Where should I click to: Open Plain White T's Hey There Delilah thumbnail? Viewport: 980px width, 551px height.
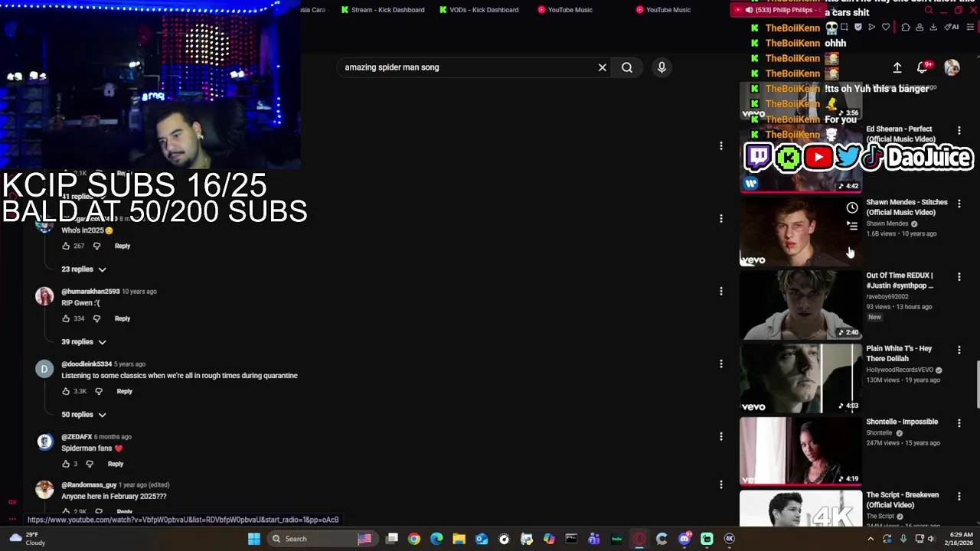[x=801, y=378]
